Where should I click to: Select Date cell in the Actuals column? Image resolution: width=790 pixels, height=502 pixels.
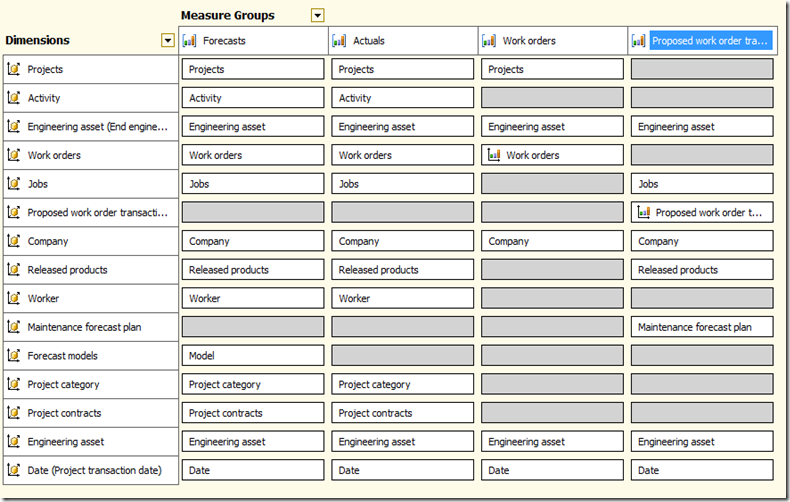click(x=402, y=470)
